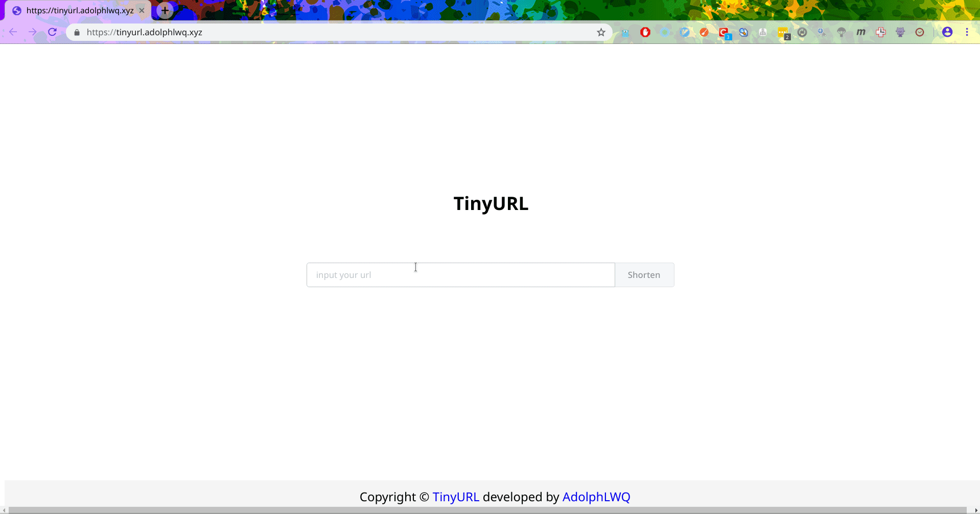This screenshot has height=514, width=980.
Task: Click the TinyURL page heading
Action: [x=491, y=203]
